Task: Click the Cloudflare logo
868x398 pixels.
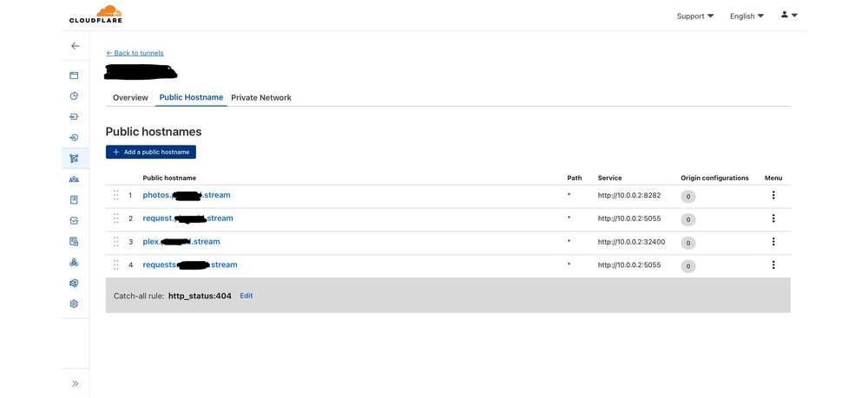Action: click(95, 15)
